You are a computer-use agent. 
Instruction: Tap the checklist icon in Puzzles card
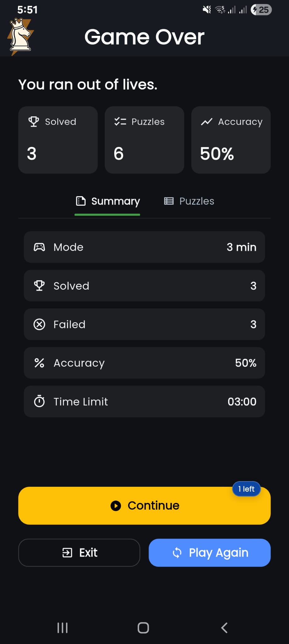(120, 122)
